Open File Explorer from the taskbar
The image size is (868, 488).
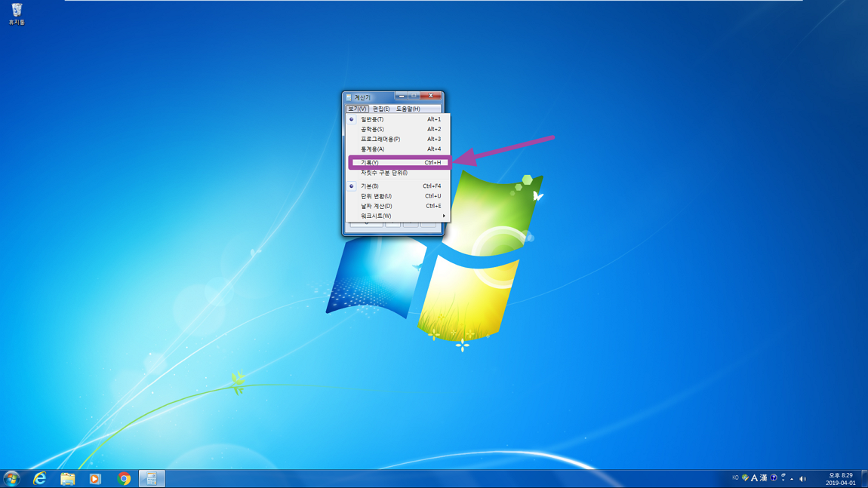[x=67, y=479]
